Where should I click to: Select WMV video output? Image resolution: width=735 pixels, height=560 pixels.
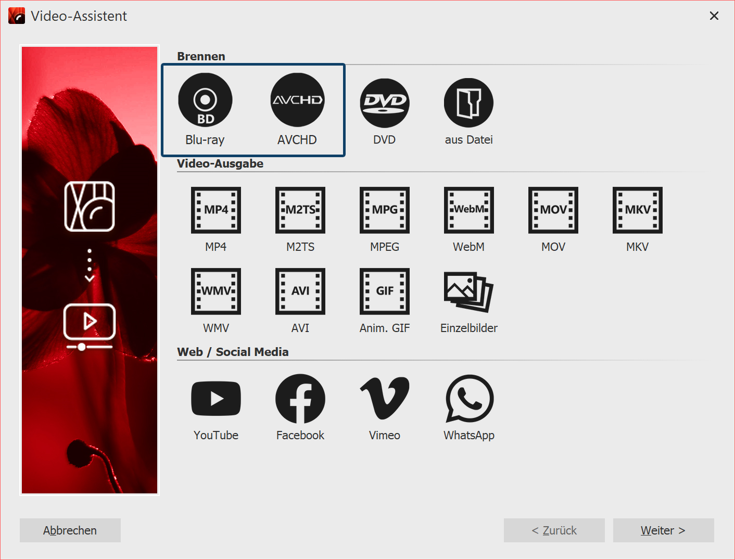coord(216,291)
